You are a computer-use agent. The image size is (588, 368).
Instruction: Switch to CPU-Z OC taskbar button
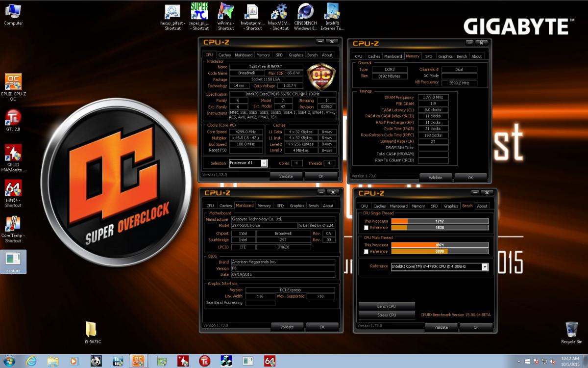(x=139, y=361)
